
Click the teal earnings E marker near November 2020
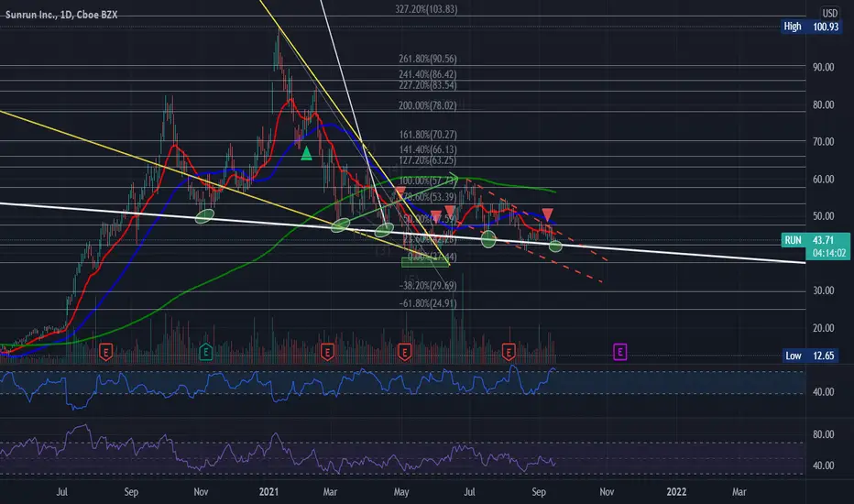point(205,352)
